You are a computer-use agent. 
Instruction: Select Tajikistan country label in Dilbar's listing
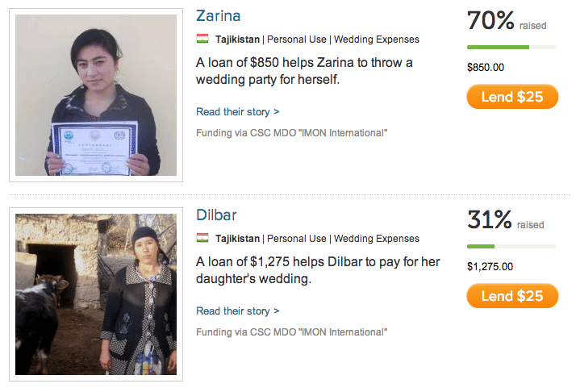coord(237,239)
